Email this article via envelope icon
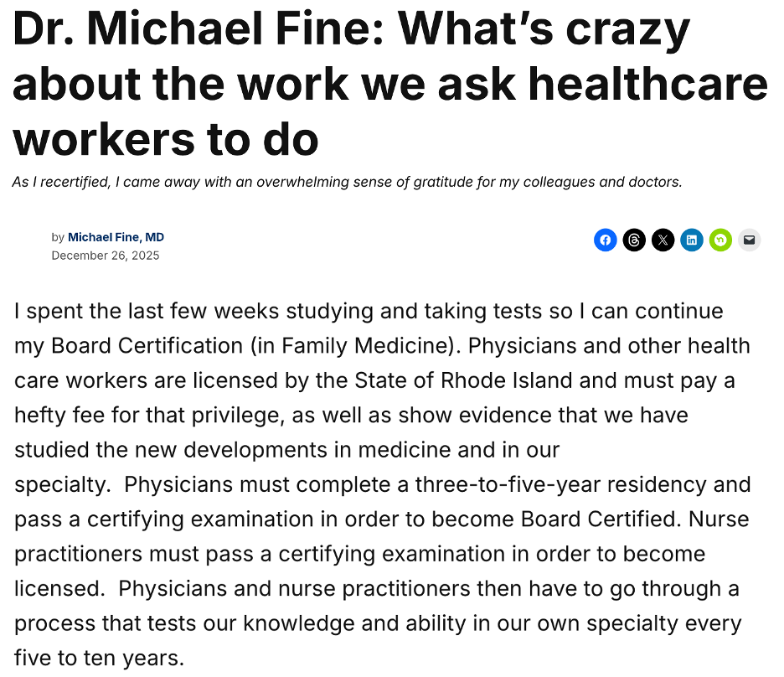Viewport: 784px width, 677px height. pyautogui.click(x=749, y=240)
